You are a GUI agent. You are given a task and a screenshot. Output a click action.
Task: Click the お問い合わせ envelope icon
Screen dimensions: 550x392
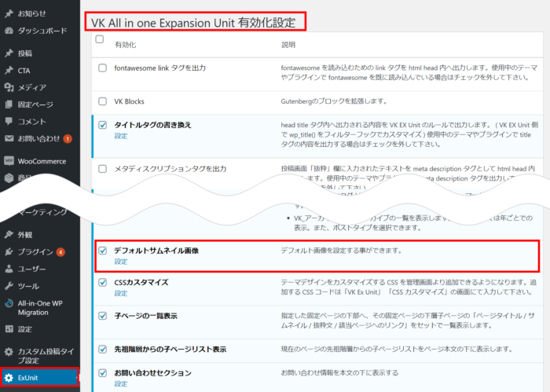(9, 138)
